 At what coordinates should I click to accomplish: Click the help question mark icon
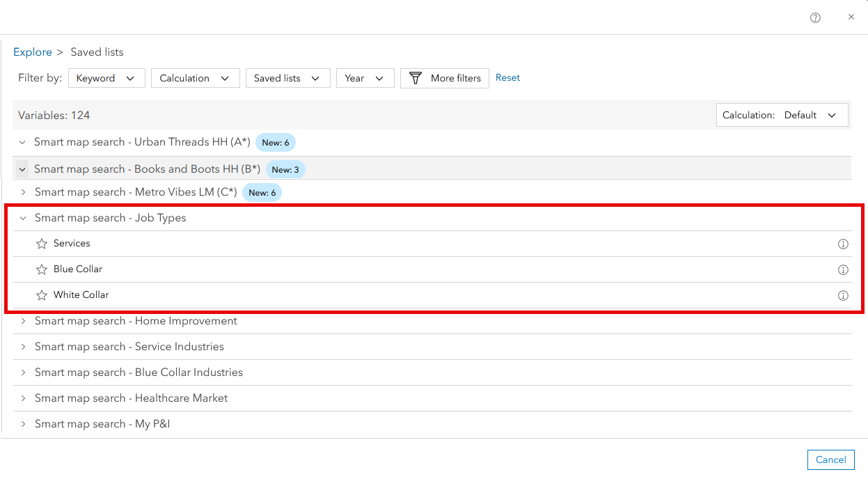pos(815,17)
